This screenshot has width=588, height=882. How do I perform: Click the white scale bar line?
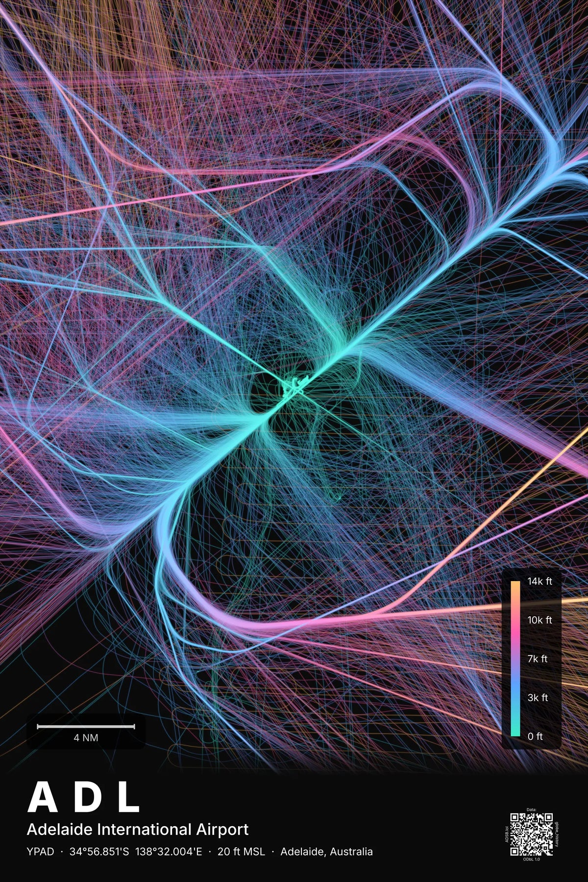pos(86,726)
